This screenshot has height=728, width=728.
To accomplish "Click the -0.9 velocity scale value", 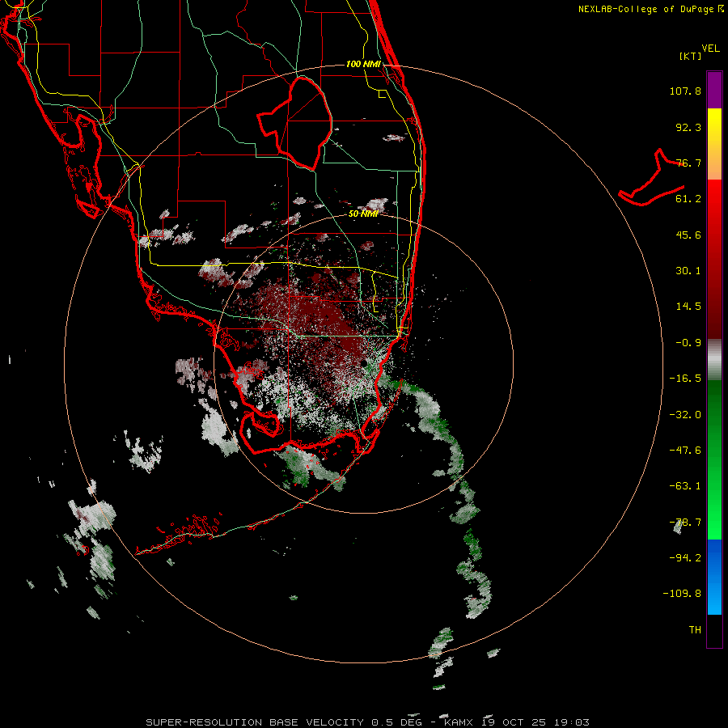I will pyautogui.click(x=688, y=343).
